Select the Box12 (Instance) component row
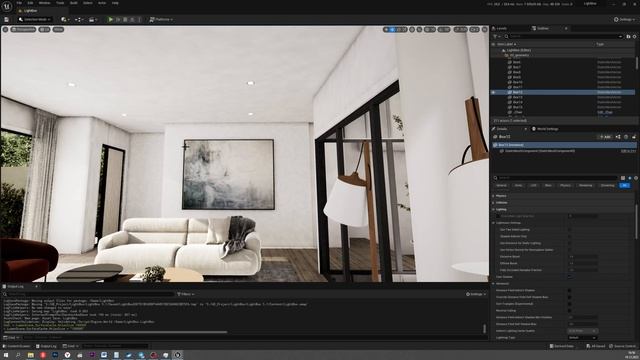The height and width of the screenshot is (360, 640). coord(563,145)
